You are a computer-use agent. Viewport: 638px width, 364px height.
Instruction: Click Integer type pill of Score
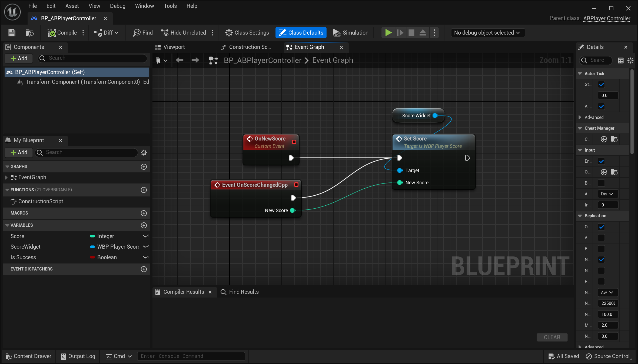[x=92, y=236]
